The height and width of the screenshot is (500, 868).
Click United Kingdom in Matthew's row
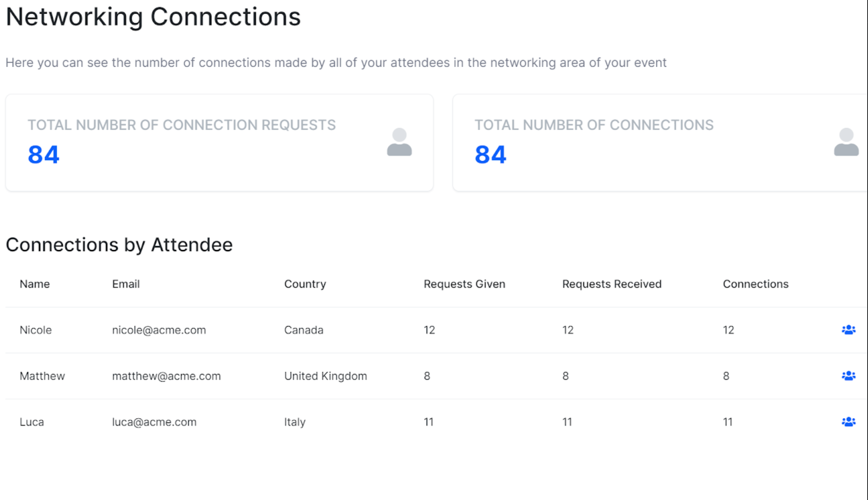(x=326, y=376)
